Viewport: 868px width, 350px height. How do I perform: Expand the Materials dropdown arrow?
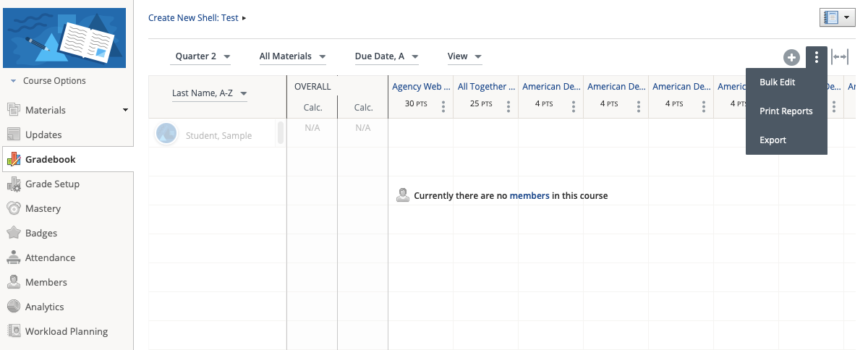click(x=125, y=111)
